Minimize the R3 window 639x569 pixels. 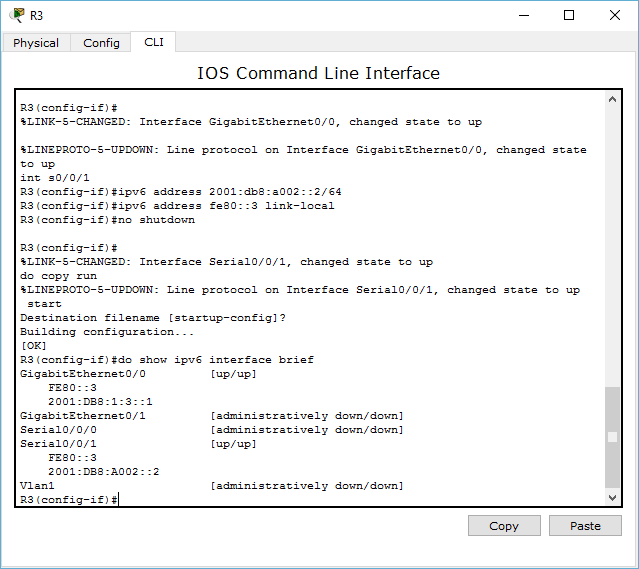pos(522,15)
